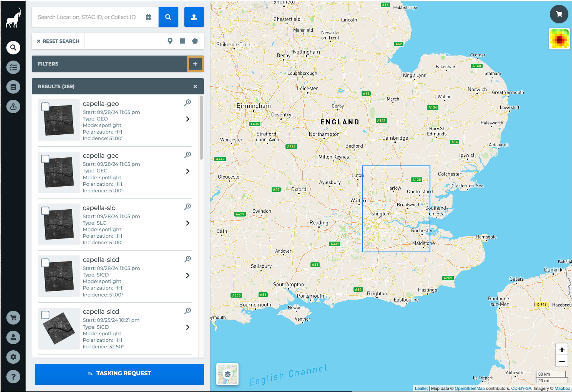Viewport: 572px width, 392px height.
Task: Zoom out on the map
Action: 562,361
